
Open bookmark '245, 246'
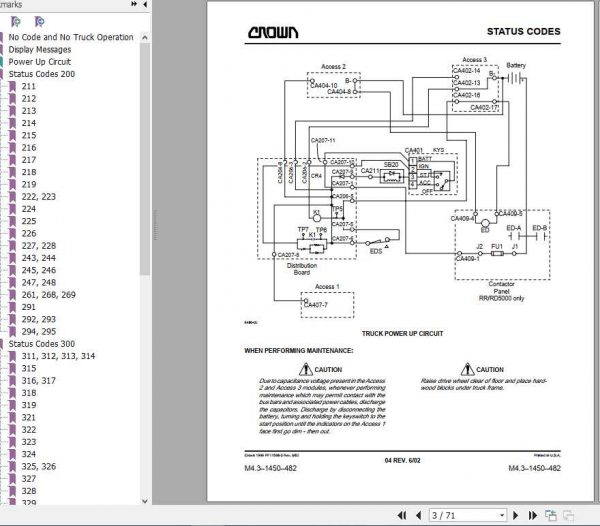click(x=39, y=270)
